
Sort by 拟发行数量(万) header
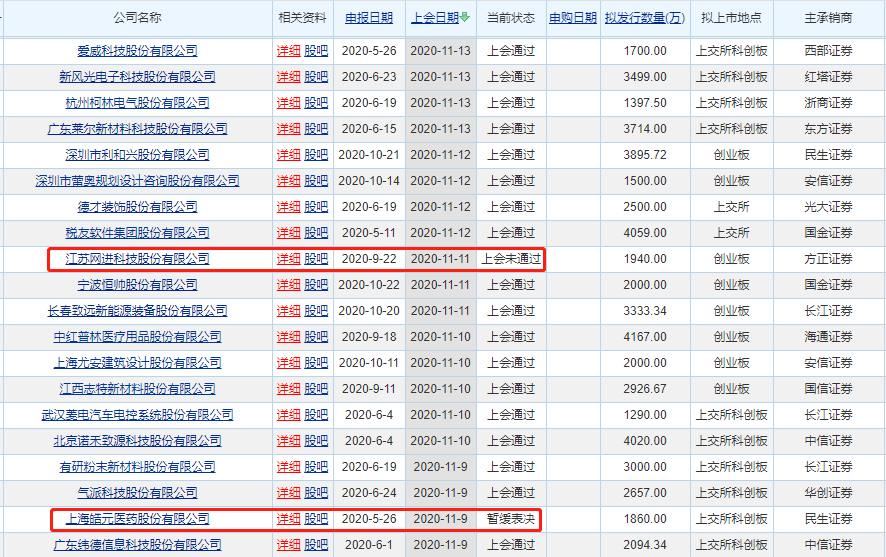[645, 18]
